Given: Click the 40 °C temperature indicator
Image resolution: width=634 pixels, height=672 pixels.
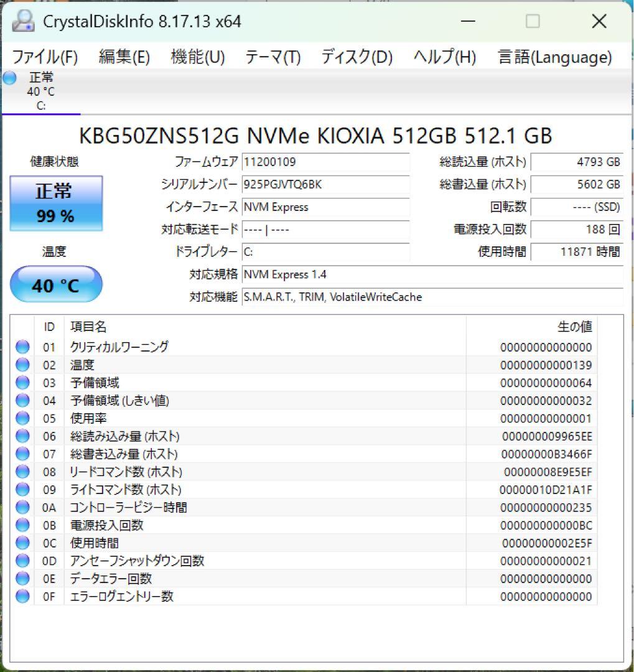Looking at the screenshot, I should (55, 284).
